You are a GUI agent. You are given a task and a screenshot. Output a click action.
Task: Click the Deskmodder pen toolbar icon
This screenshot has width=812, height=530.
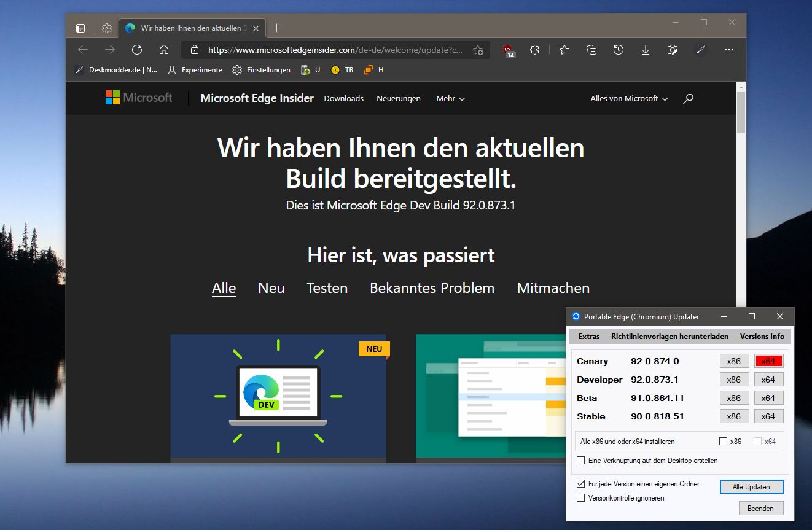tap(701, 50)
